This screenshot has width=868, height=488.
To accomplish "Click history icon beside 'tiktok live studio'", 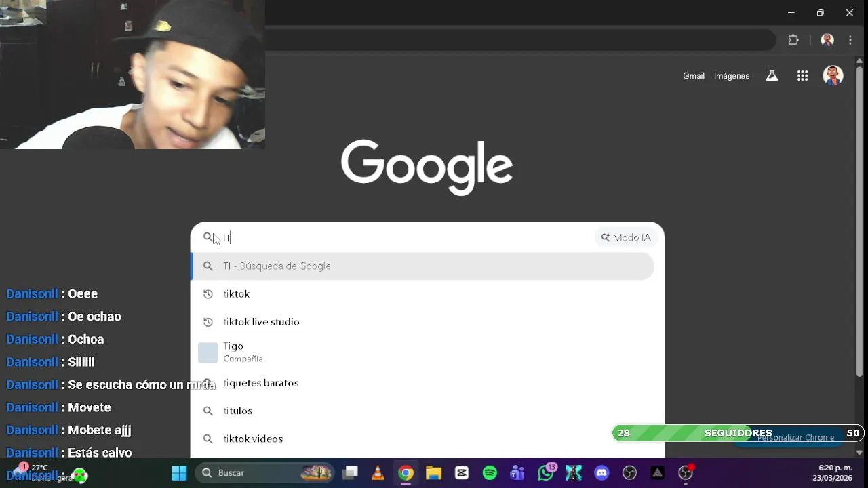I will [x=208, y=322].
